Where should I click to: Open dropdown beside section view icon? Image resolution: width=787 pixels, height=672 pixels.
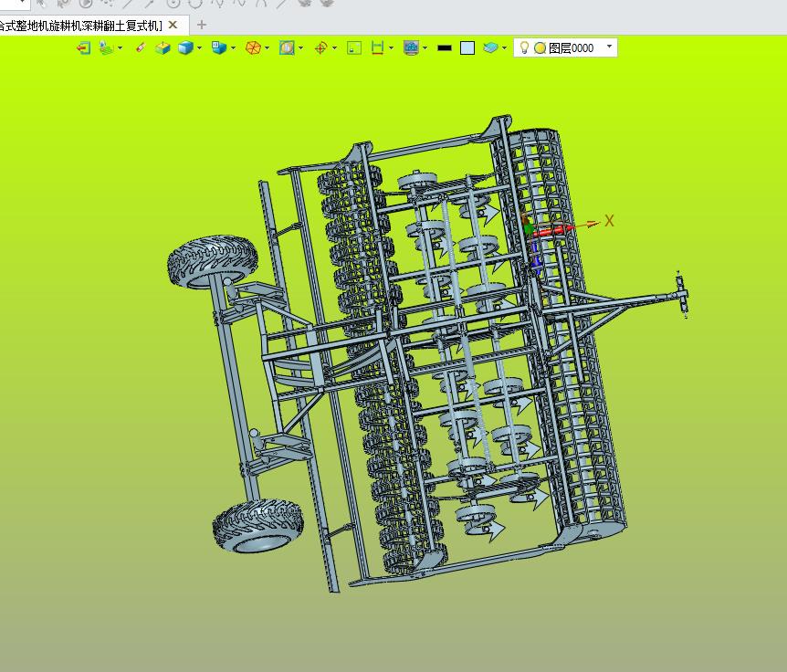(x=300, y=48)
